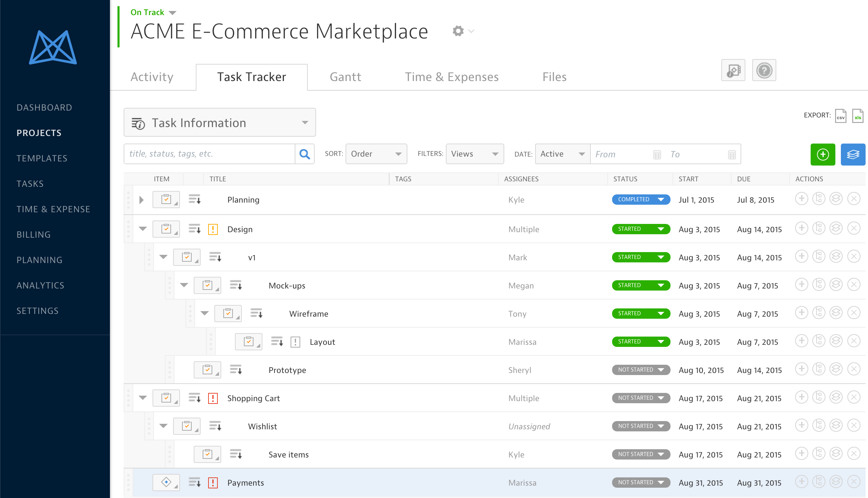868x498 pixels.
Task: Click the add action icon in the Wireframe row
Action: coord(801,313)
